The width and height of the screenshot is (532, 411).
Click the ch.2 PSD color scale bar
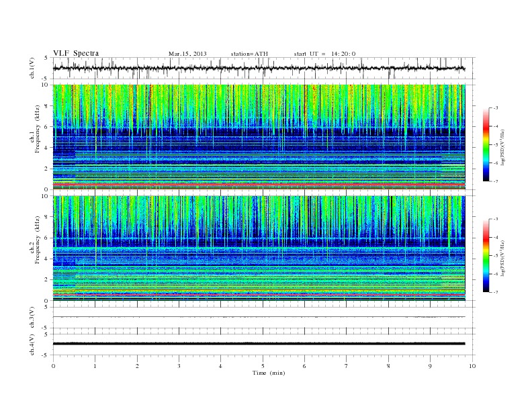click(486, 256)
